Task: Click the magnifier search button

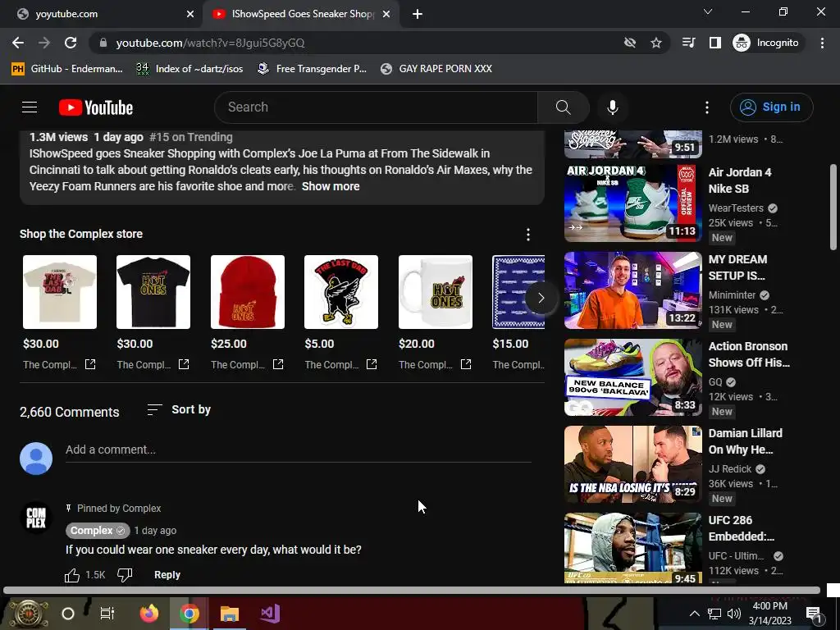Action: point(563,107)
